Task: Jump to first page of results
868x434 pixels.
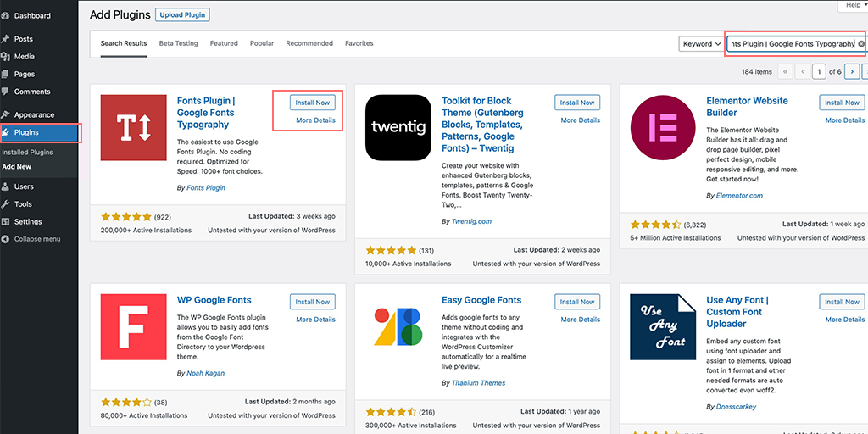Action: pyautogui.click(x=785, y=71)
